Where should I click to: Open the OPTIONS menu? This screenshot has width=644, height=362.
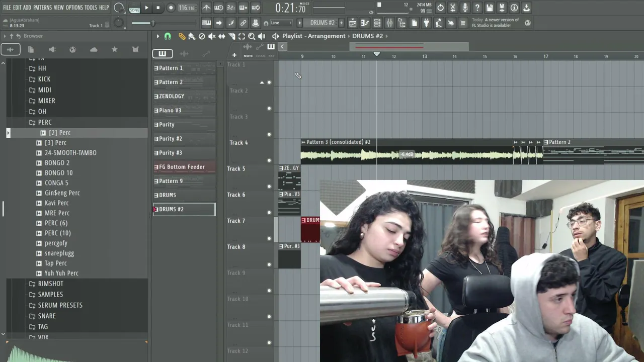[x=74, y=8]
